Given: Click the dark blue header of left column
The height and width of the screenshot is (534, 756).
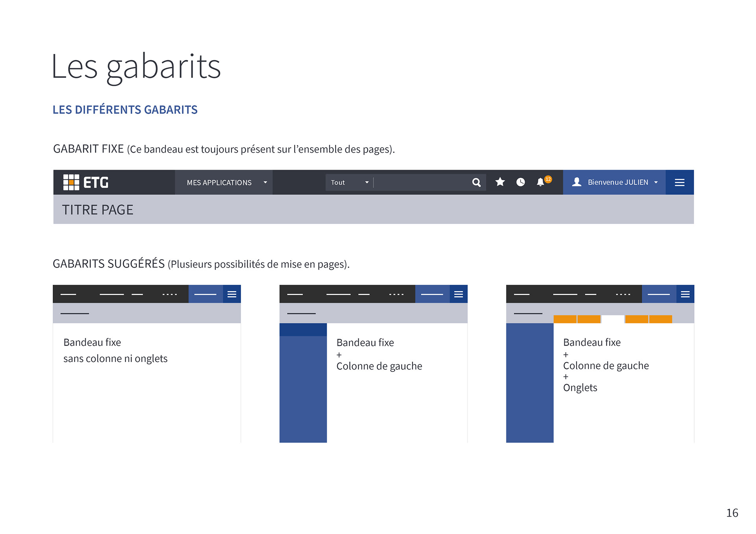Looking at the screenshot, I should pos(303,329).
